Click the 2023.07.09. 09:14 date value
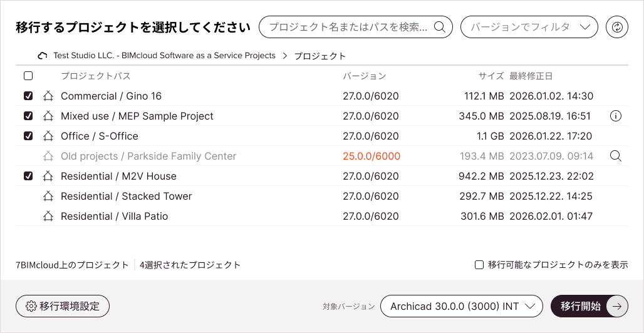The image size is (644, 333). [551, 156]
